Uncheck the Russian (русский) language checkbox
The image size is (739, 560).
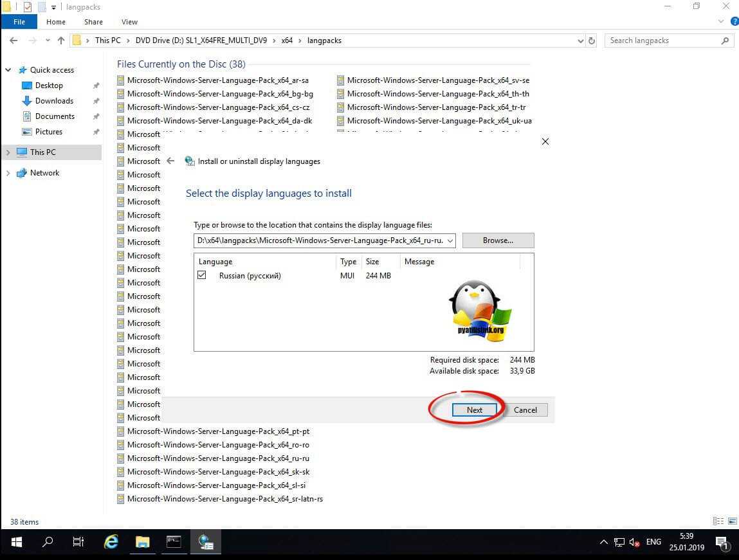pos(202,275)
